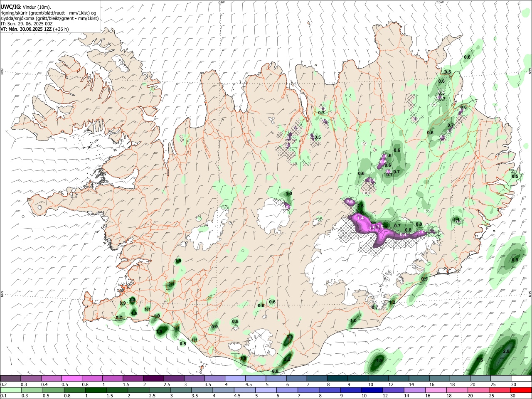The height and width of the screenshot is (399, 532).
Task: Click the 'slydda/snjókoma' legend description line
Action: tap(49, 18)
